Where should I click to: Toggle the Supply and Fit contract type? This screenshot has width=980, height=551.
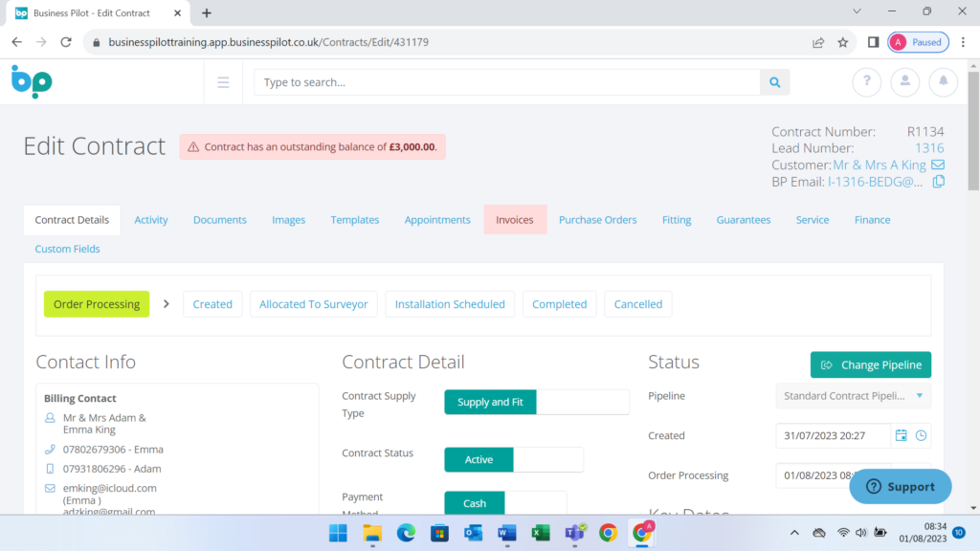point(490,402)
